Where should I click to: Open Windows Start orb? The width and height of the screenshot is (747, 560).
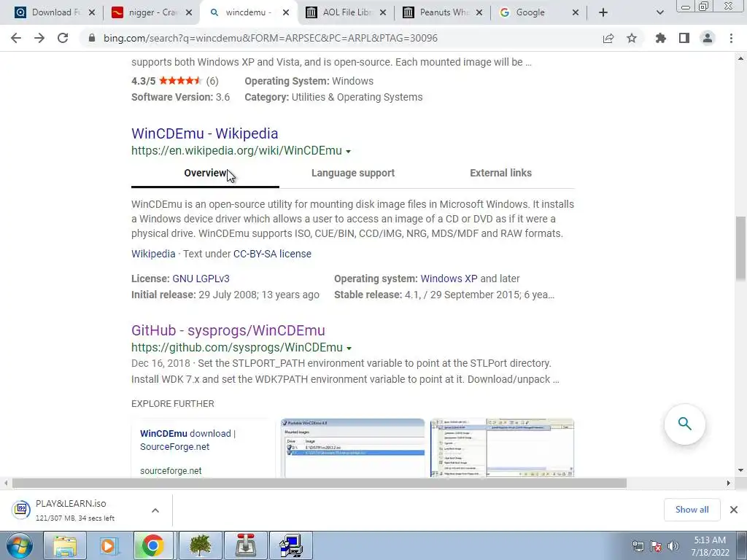point(20,545)
